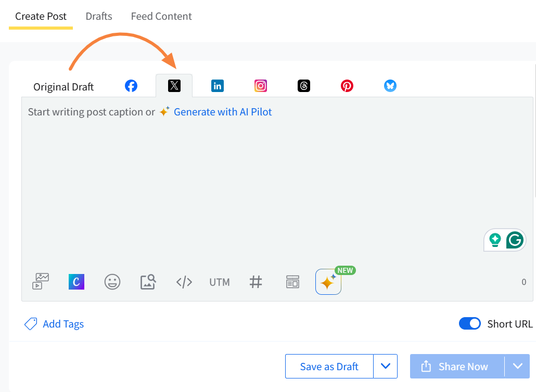Select the Instagram tab icon
The image size is (536, 392).
261,86
